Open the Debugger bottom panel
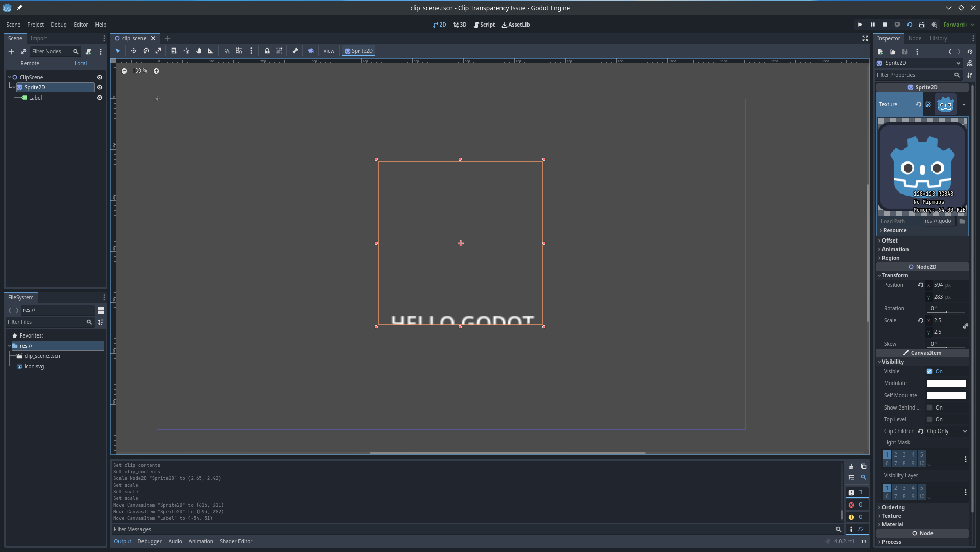 (150, 541)
